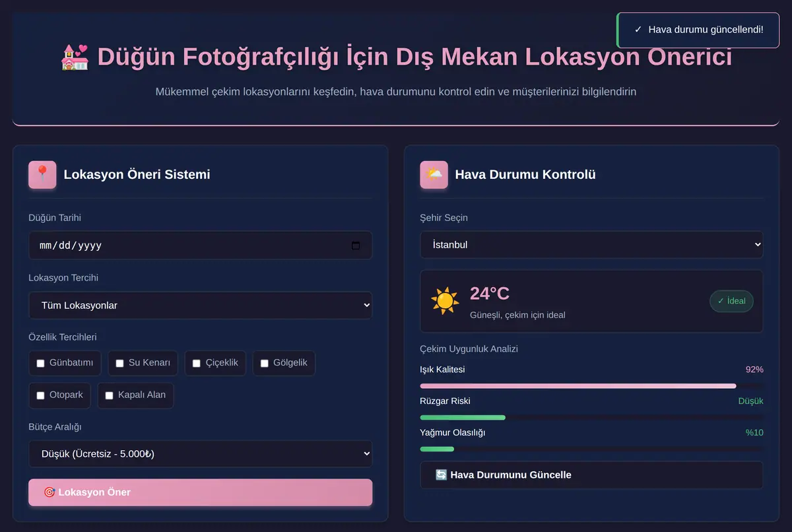Expand the Bütçe Aralığı dropdown

(x=200, y=454)
